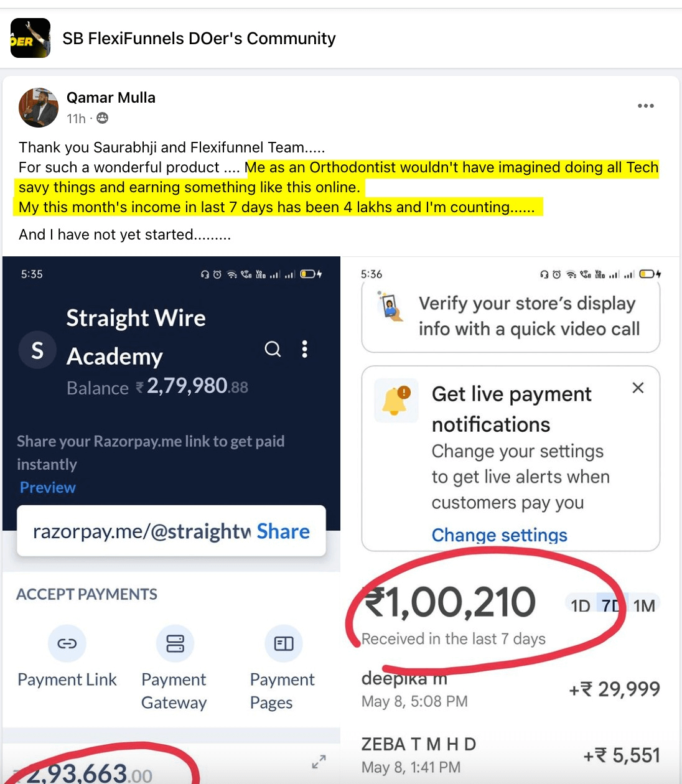Image resolution: width=682 pixels, height=784 pixels.
Task: Select the Payment Pages icon
Action: 283,643
